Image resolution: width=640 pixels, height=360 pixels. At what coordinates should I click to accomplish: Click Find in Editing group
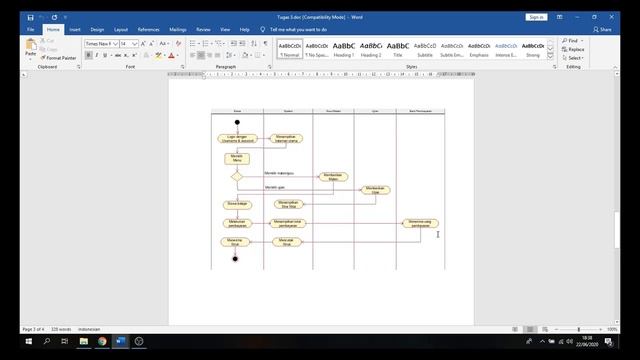pyautogui.click(x=571, y=41)
